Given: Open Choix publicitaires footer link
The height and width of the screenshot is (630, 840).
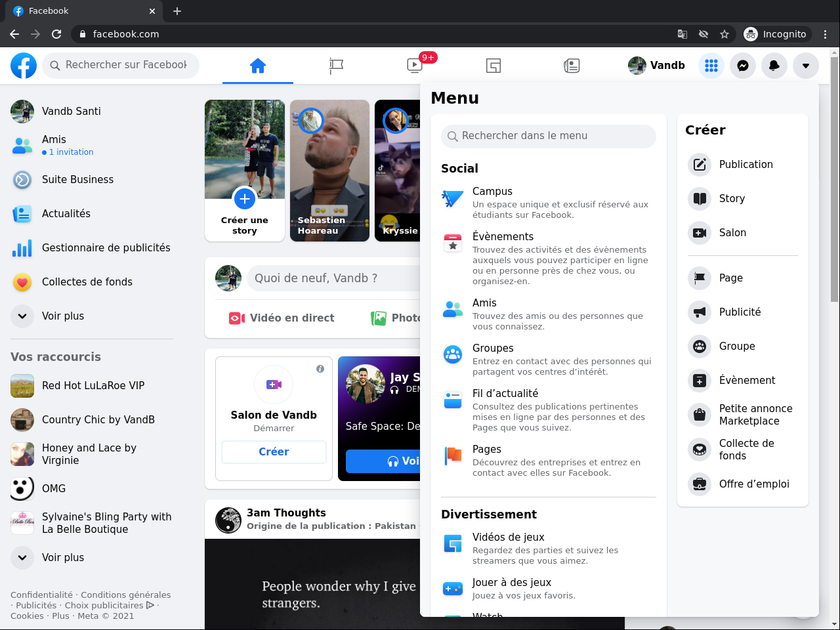Looking at the screenshot, I should coord(109,606).
